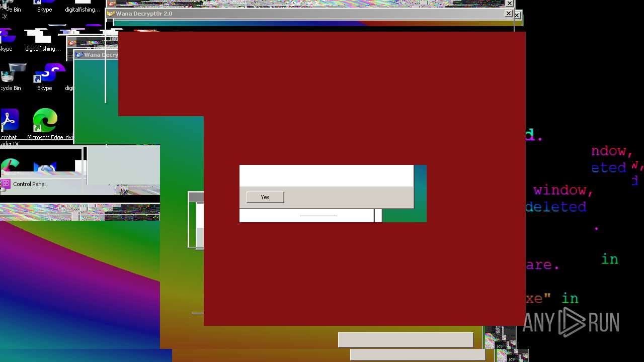Select the Control Panel entry
Image resolution: width=644 pixels, height=362 pixels.
(x=29, y=184)
